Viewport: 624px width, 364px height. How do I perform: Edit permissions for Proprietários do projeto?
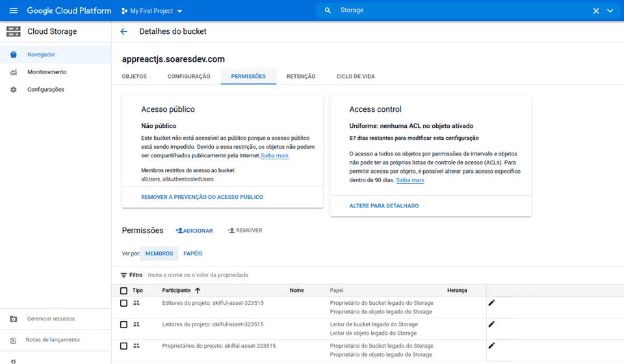[x=491, y=346]
